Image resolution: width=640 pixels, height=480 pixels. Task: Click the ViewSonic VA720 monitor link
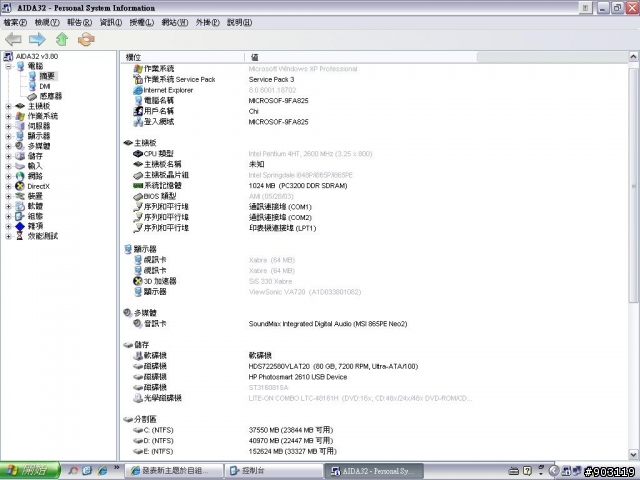304,292
